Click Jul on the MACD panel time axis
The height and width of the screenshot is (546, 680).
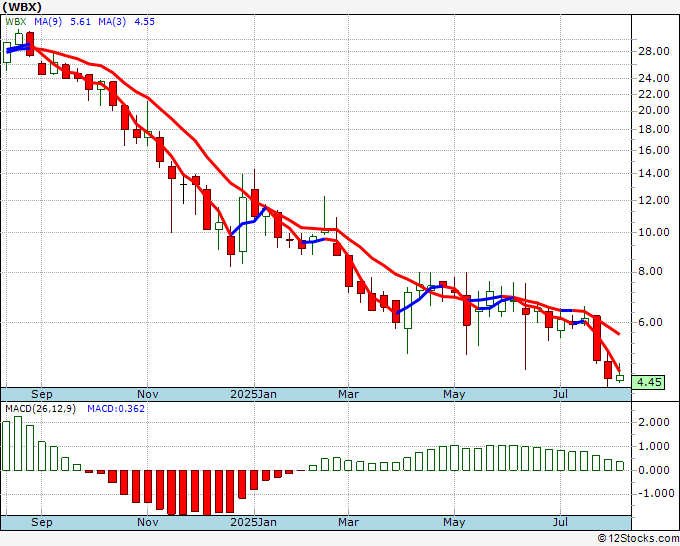(560, 522)
